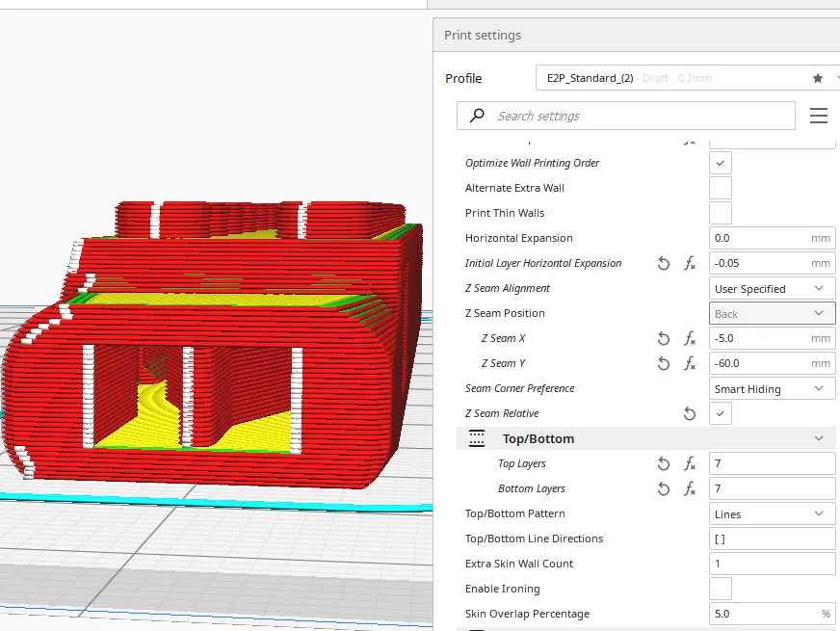Click formula icon for Z Seam Y

[x=690, y=364]
